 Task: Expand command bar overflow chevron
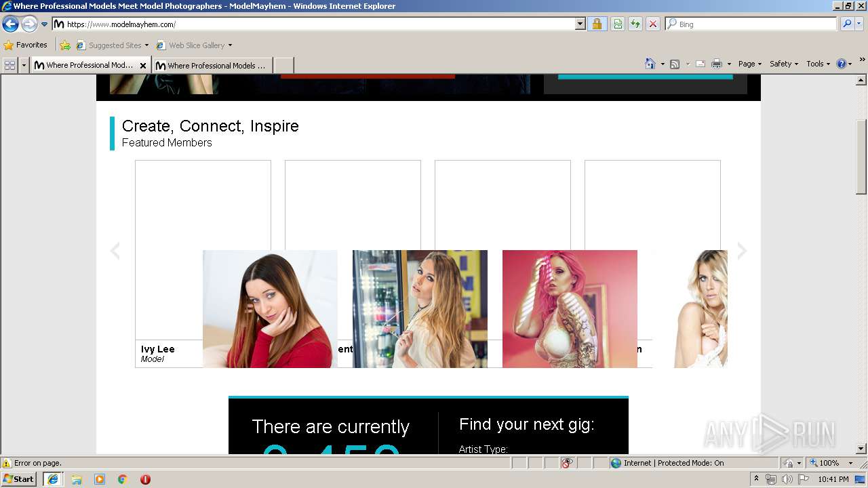pos(863,60)
